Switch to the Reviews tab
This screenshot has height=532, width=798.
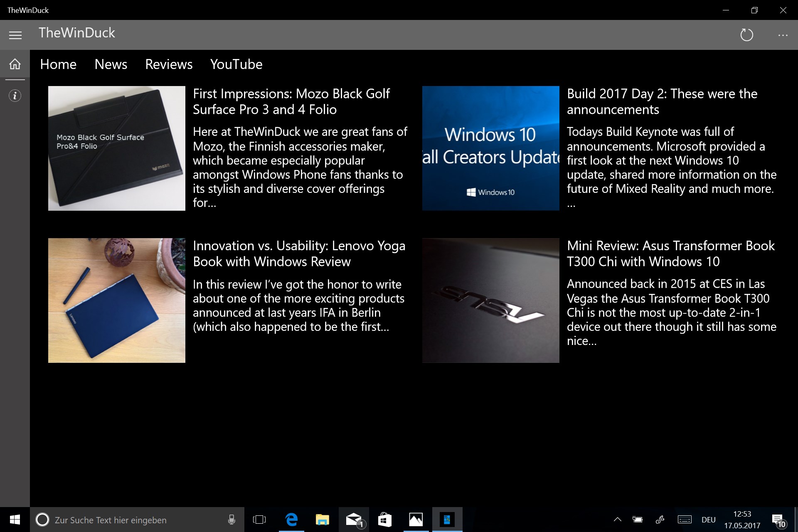pyautogui.click(x=169, y=64)
